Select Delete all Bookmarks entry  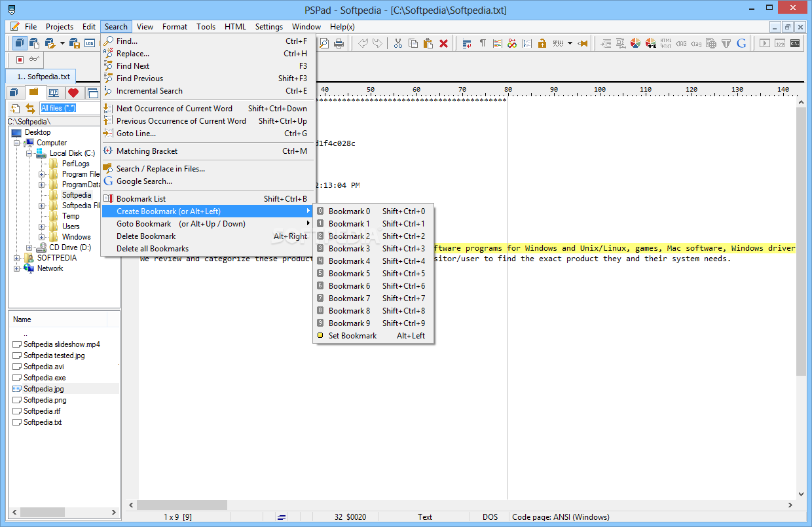208,249
